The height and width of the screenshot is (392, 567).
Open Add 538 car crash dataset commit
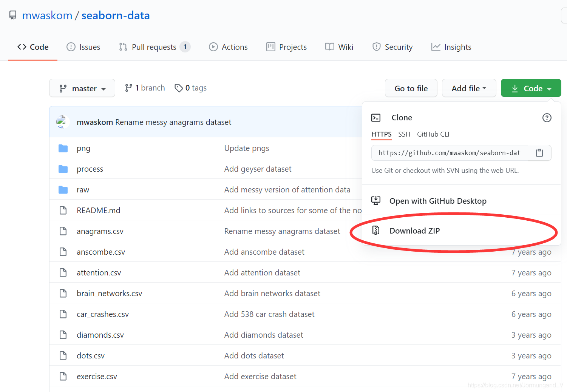pyautogui.click(x=269, y=314)
